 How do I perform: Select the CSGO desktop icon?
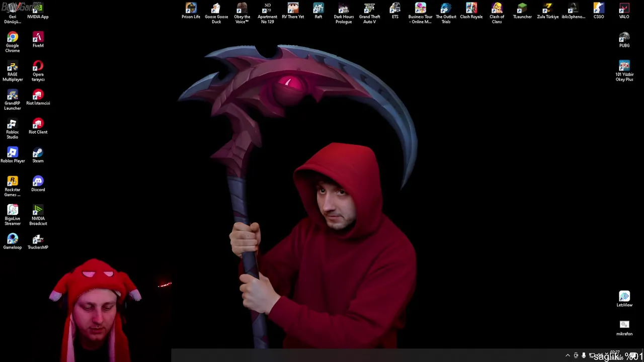pyautogui.click(x=599, y=11)
